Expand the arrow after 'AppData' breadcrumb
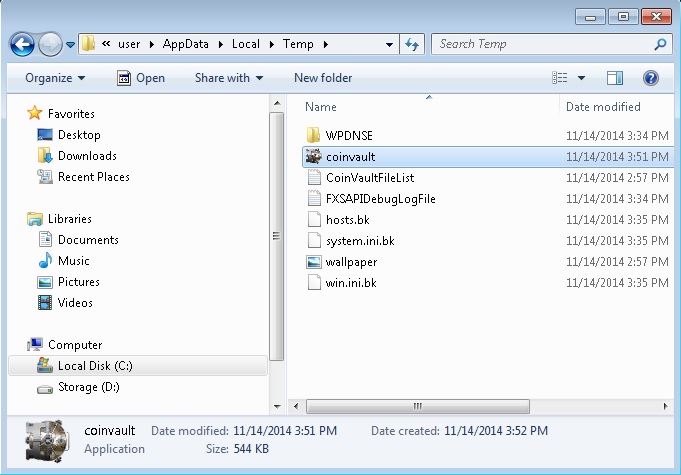 pos(221,44)
